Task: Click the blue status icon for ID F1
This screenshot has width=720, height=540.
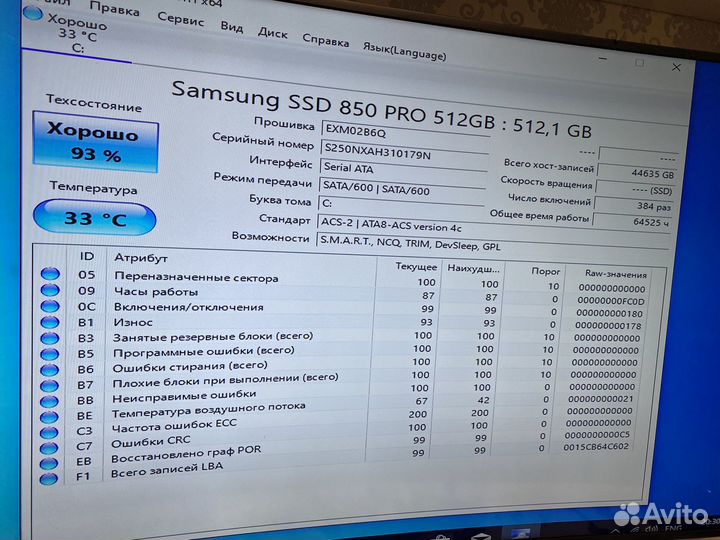Action: [49, 479]
